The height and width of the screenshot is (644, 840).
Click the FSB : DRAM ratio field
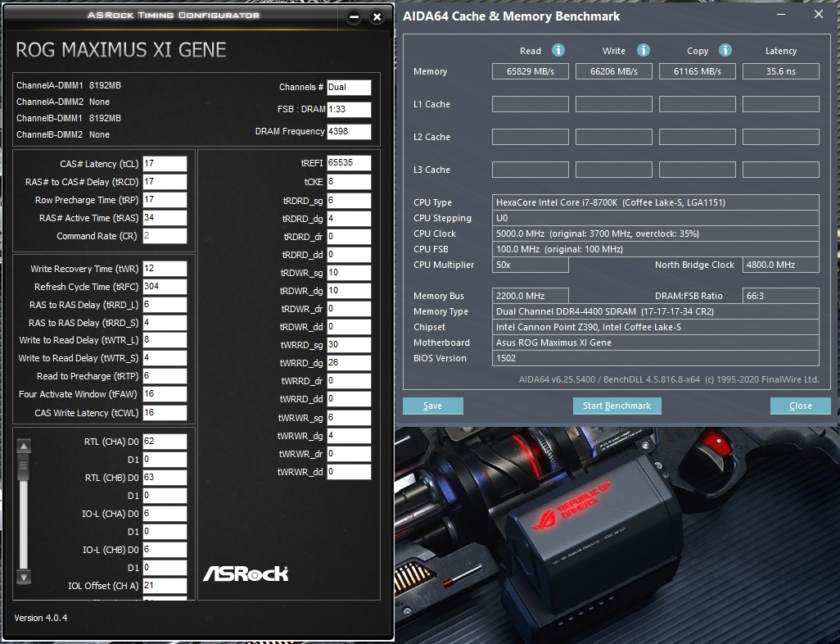(x=350, y=110)
